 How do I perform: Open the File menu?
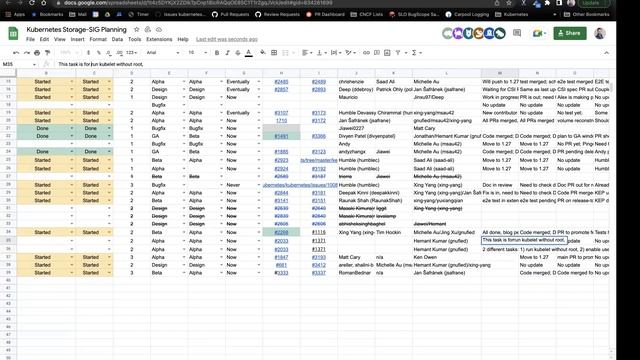(31, 39)
